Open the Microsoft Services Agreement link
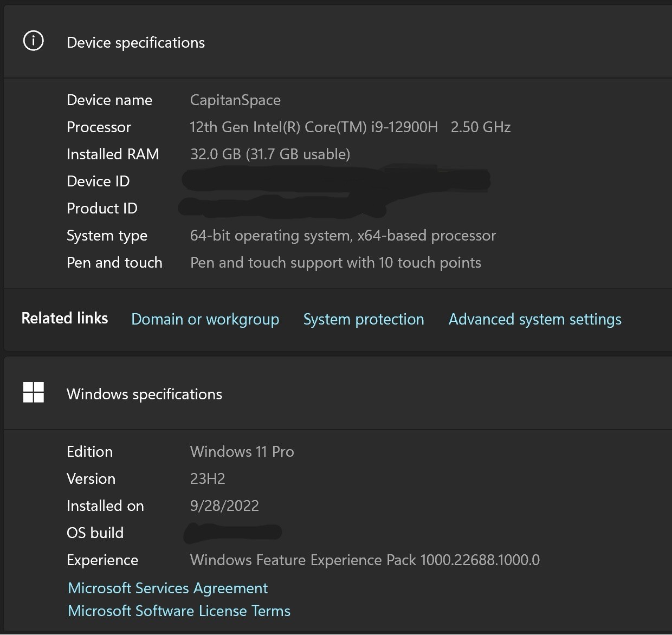The width and height of the screenshot is (672, 635). [x=167, y=588]
